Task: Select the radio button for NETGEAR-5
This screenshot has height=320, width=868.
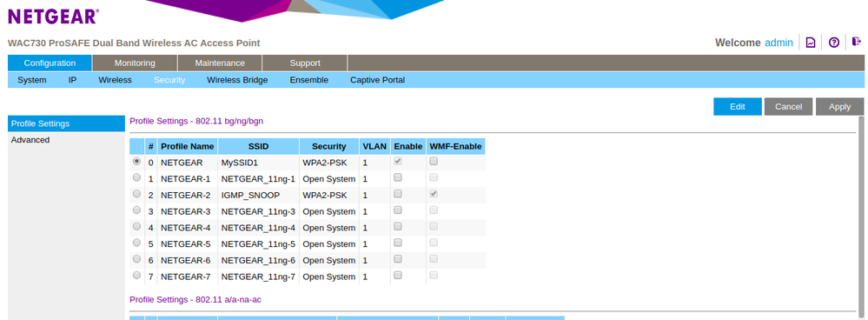Action: click(x=136, y=243)
